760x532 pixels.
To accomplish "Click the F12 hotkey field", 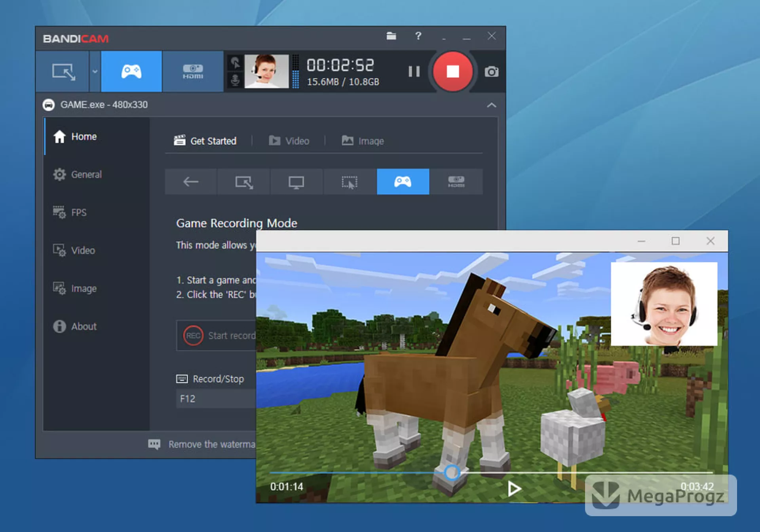I will click(x=216, y=399).
